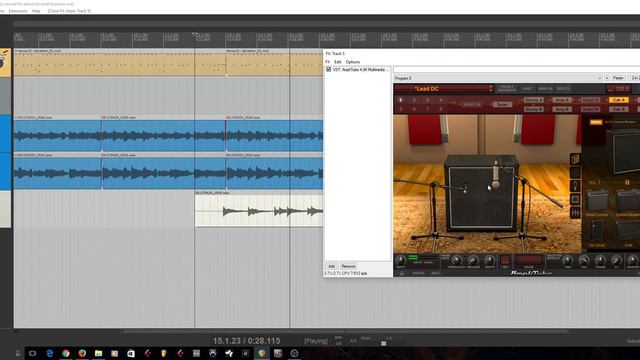Open the Xbox app from the taskbar
The width and height of the screenshot is (640, 360).
tap(213, 353)
